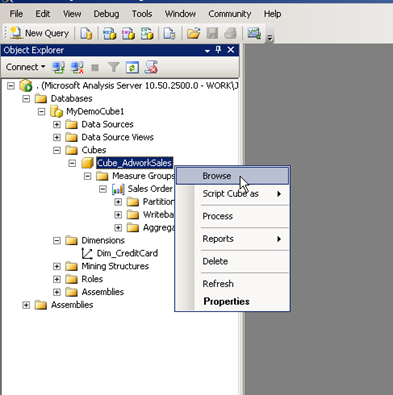Viewport: 393px width, 395px height.
Task: Click the Filter funnel icon
Action: 113,67
